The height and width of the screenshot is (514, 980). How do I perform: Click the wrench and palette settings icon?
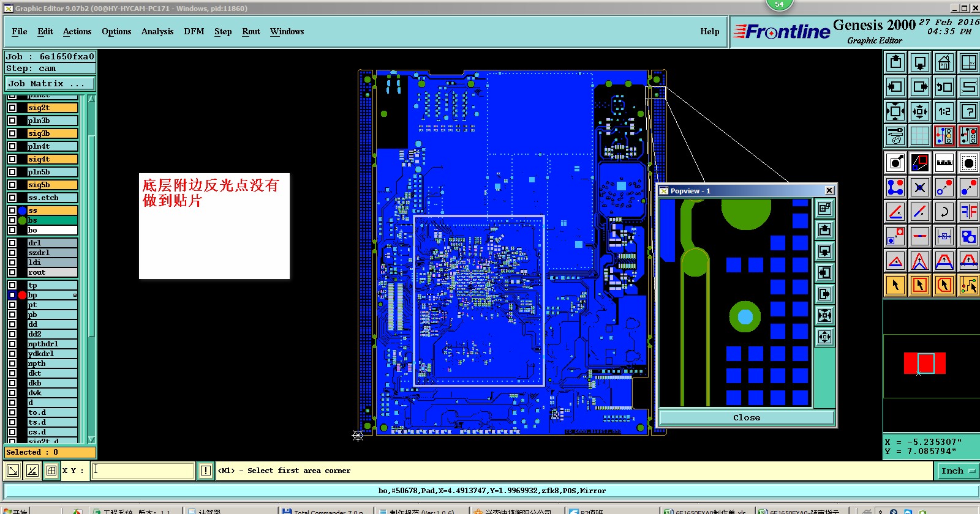(895, 136)
